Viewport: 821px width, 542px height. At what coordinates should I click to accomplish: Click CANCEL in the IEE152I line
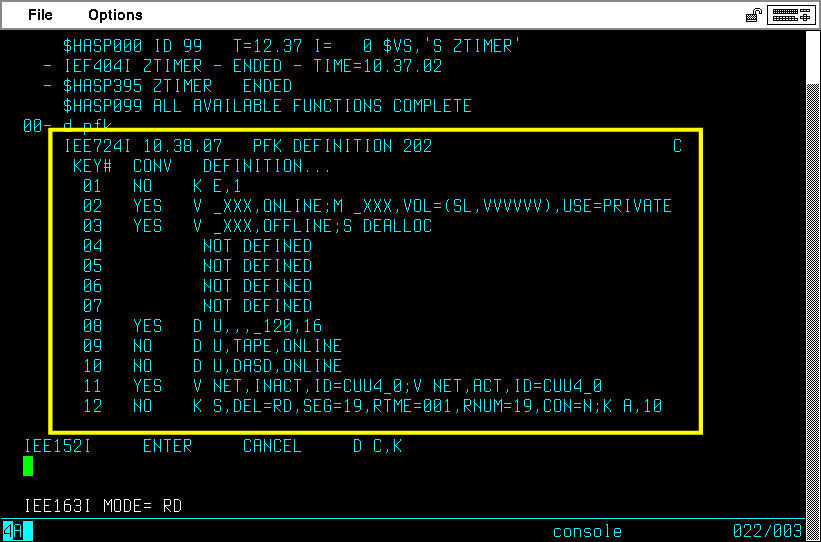272,446
